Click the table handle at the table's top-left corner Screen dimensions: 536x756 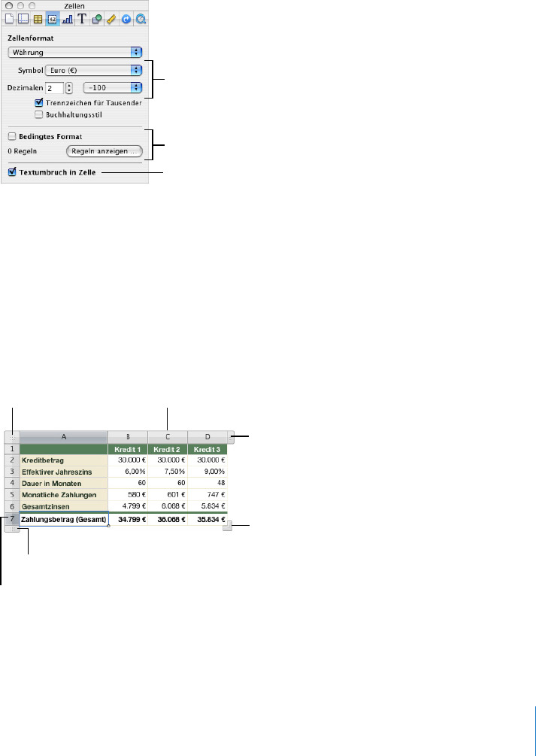coord(12,437)
